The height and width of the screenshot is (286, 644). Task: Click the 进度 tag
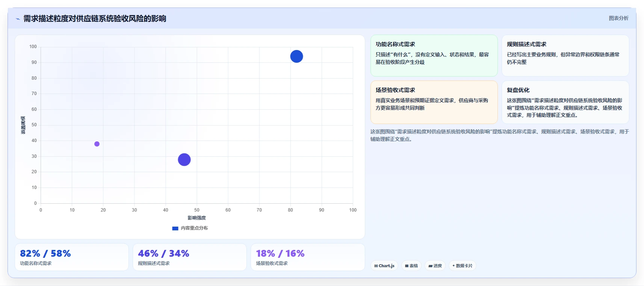(435, 266)
